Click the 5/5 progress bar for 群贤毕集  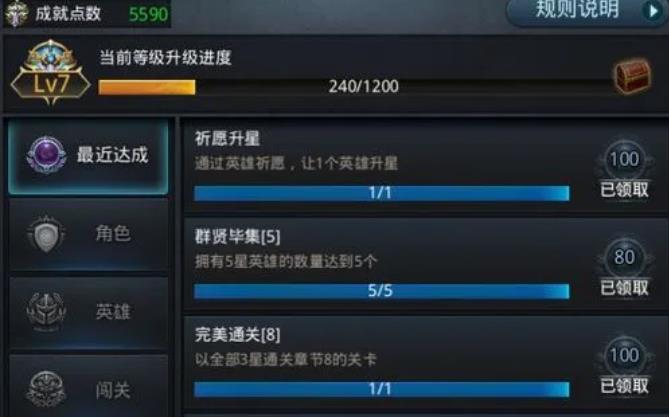coord(381,291)
